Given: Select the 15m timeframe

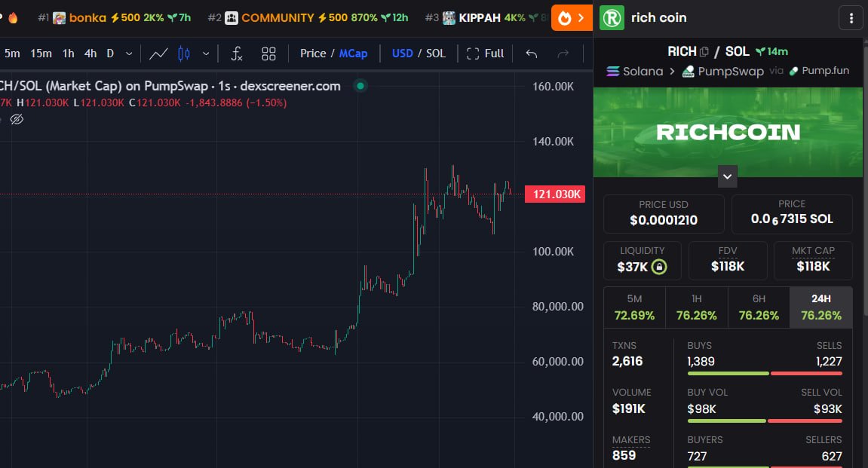Looking at the screenshot, I should point(41,54).
